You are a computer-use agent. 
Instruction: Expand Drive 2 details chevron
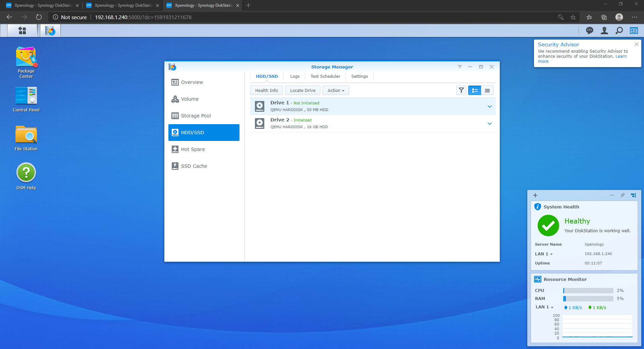point(490,123)
